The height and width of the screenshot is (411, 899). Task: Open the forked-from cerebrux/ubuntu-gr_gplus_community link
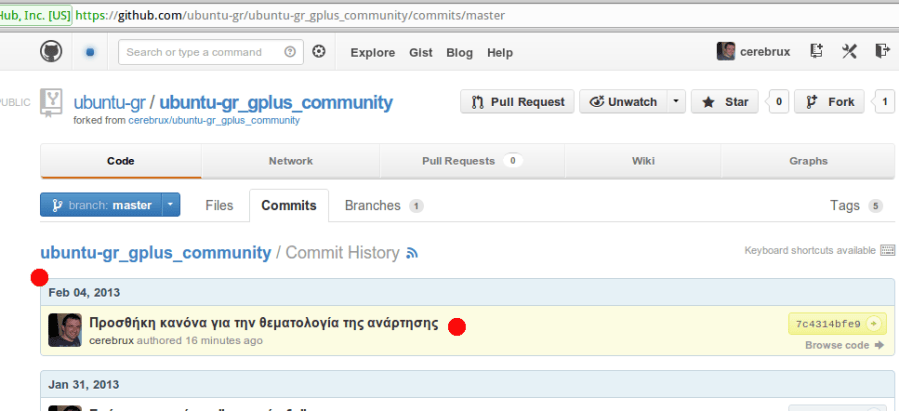pos(214,120)
